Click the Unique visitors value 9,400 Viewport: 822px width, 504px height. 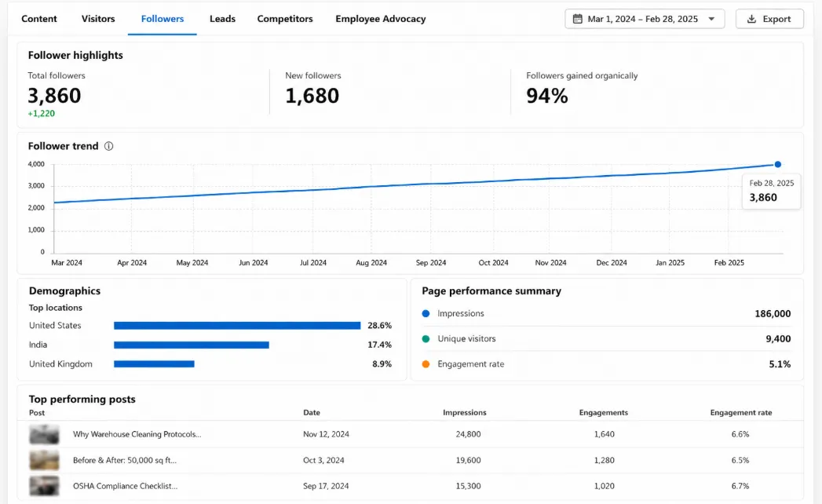tap(778, 339)
